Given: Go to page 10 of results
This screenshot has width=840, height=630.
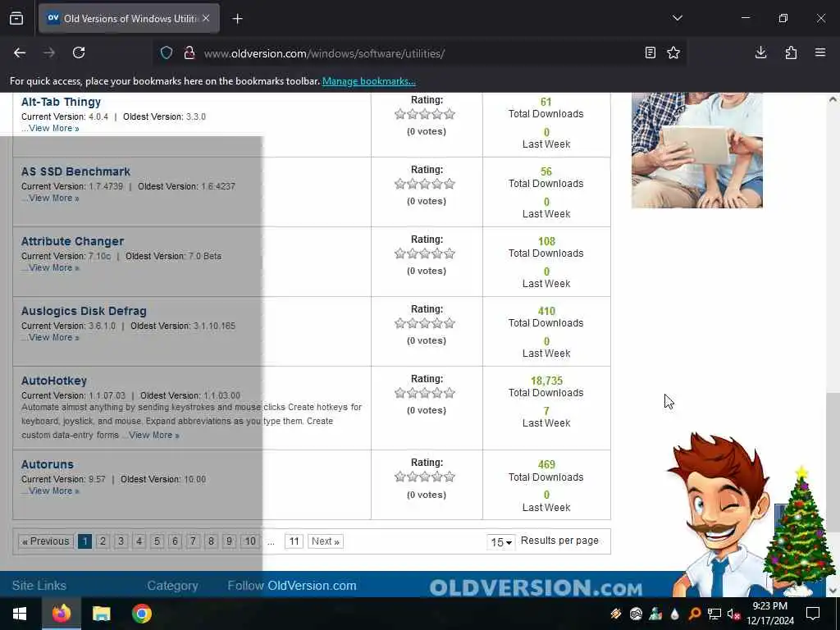Looking at the screenshot, I should (250, 541).
